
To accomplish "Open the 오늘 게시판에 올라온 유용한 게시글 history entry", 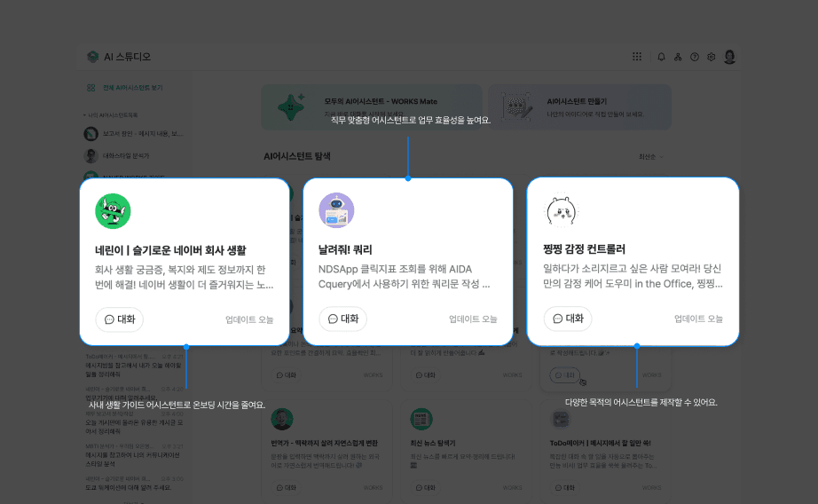I will (x=135, y=422).
